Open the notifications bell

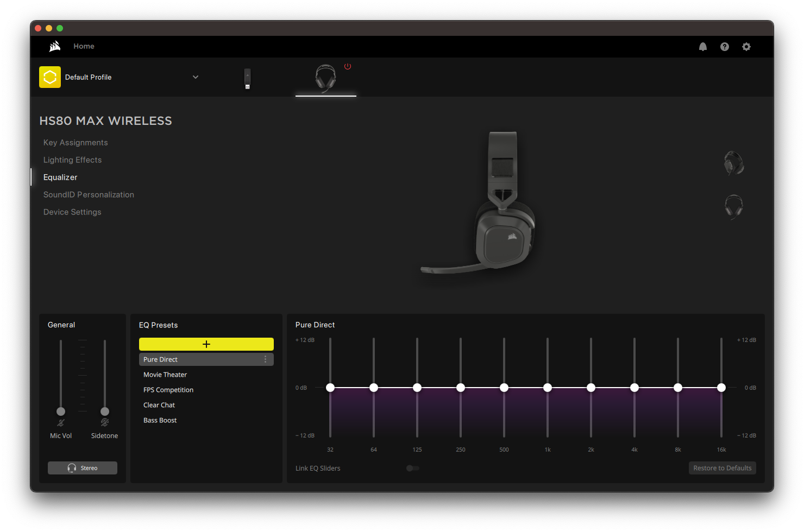click(x=703, y=47)
